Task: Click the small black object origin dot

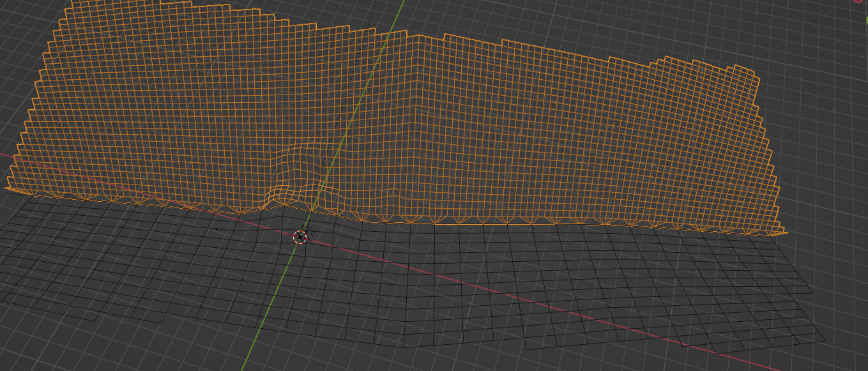Action: click(217, 229)
